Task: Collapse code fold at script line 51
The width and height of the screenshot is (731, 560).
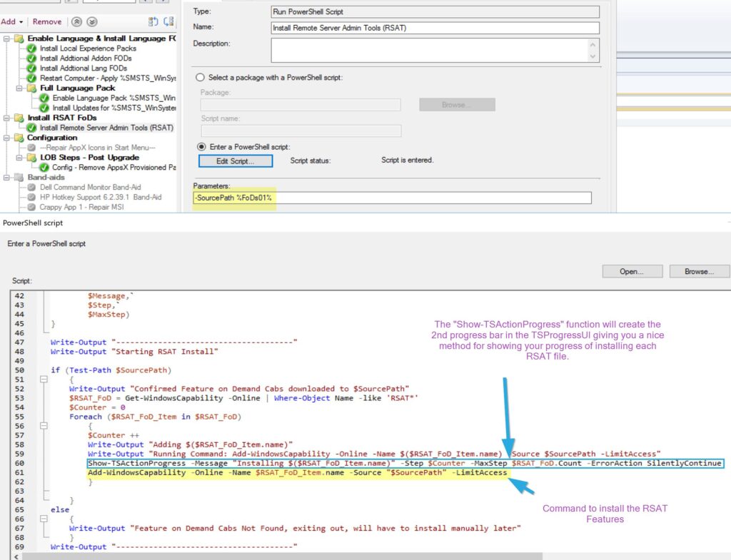Action: 44,380
